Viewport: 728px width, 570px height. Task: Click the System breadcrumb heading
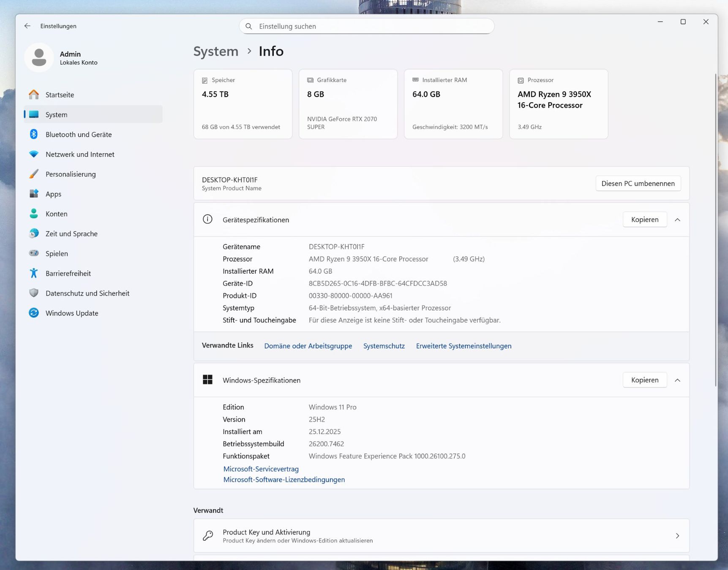(216, 51)
